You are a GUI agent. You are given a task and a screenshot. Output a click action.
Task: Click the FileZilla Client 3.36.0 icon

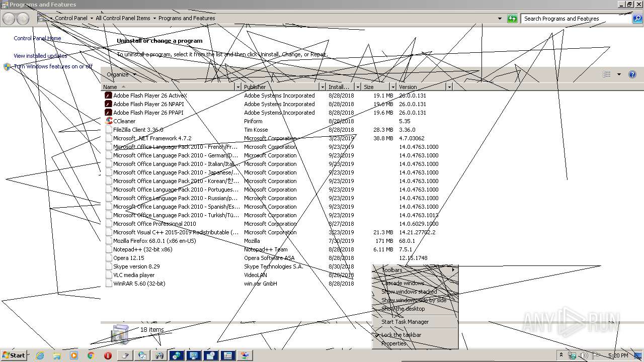coord(108,130)
